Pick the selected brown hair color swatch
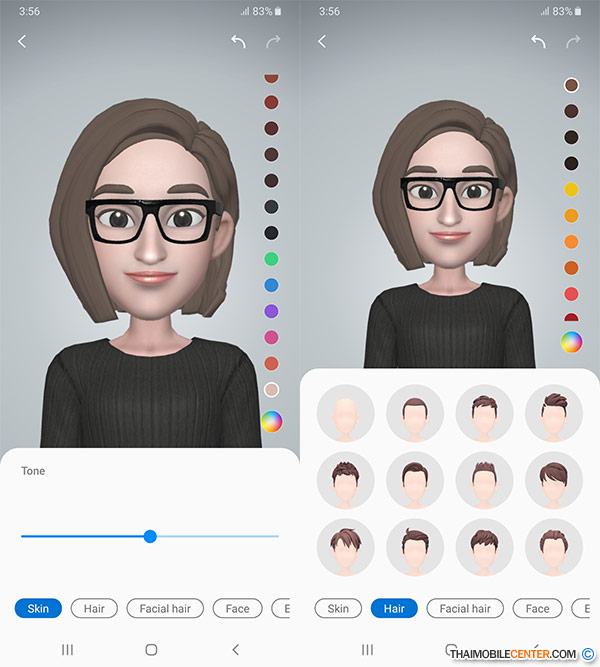 (571, 85)
